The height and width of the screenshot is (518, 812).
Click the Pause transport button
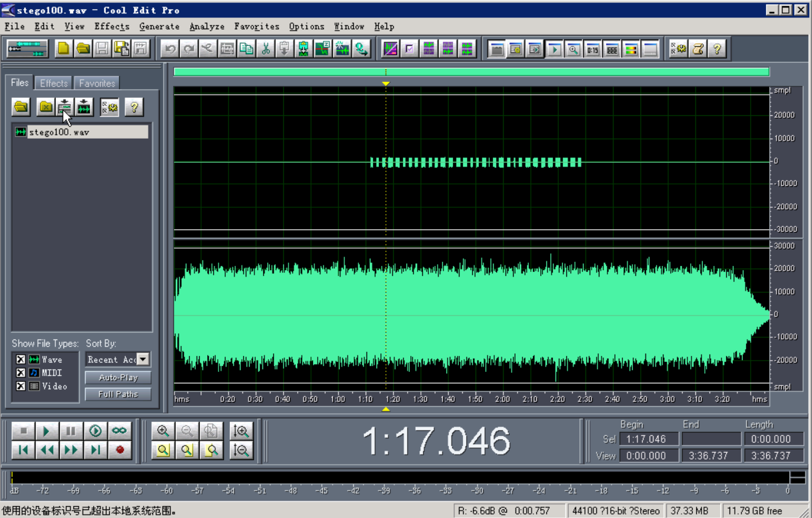tap(71, 431)
